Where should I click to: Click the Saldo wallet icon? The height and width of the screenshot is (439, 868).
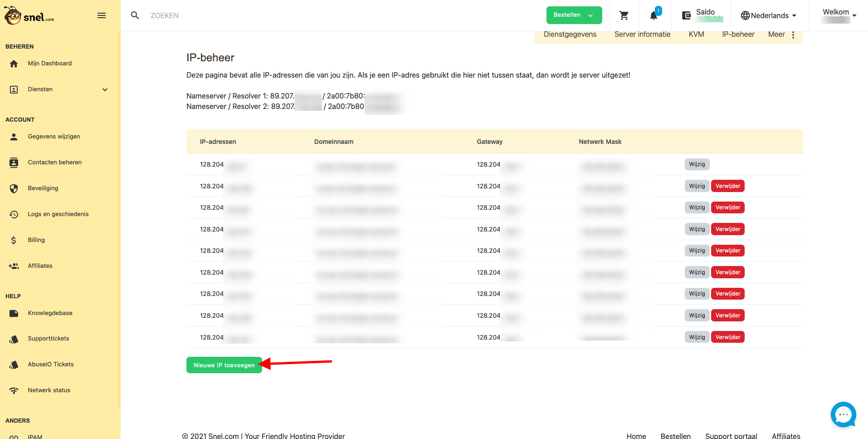point(687,15)
